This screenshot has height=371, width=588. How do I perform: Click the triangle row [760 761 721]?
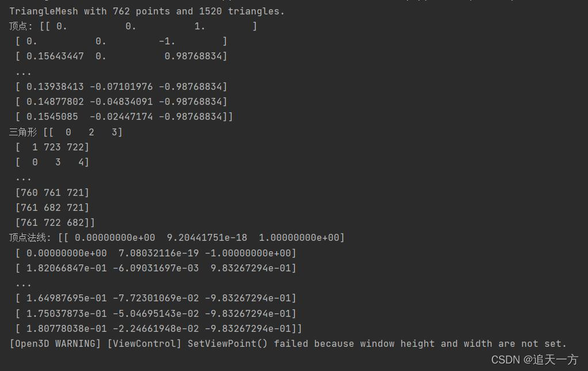52,192
